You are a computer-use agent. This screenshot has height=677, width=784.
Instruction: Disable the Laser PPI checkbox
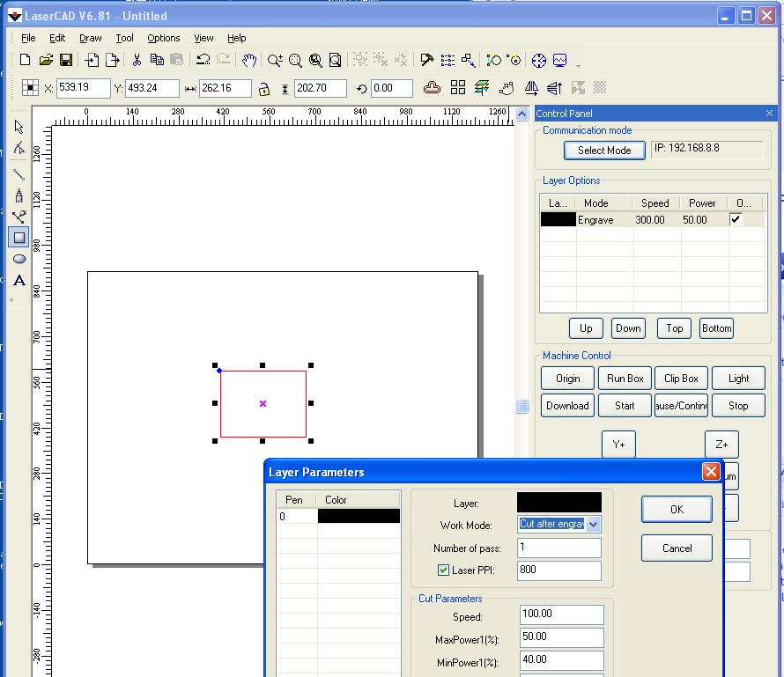pyautogui.click(x=443, y=570)
